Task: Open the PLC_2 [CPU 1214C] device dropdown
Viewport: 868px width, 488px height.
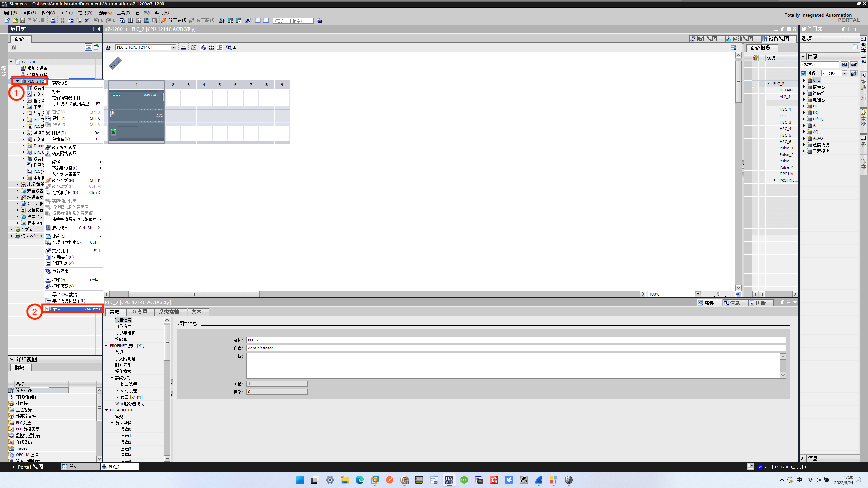Action: 173,47
